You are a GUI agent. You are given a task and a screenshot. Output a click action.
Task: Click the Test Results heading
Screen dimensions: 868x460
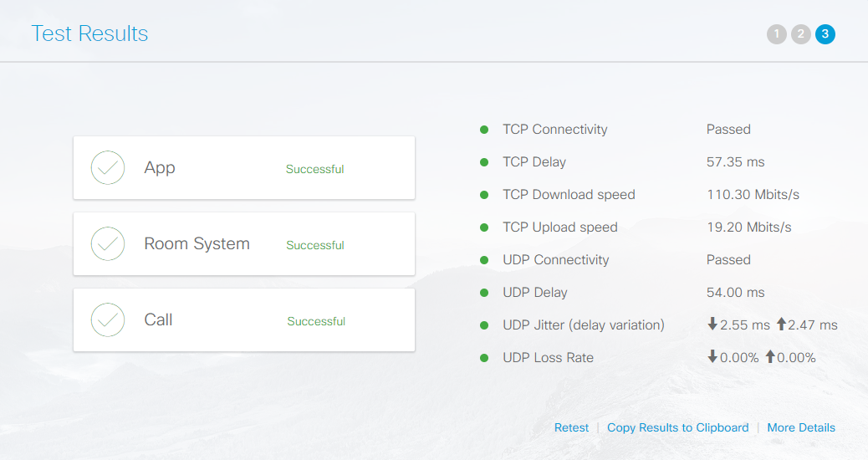(x=89, y=34)
